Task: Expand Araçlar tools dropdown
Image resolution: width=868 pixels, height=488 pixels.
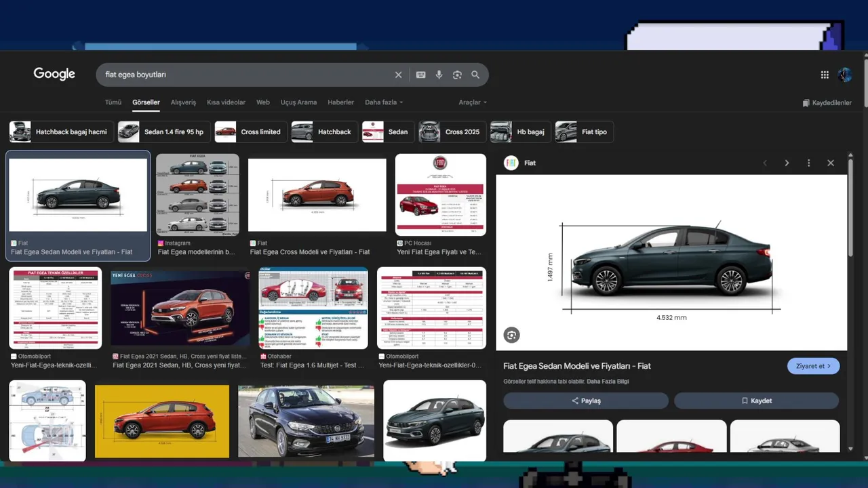Action: coord(473,102)
